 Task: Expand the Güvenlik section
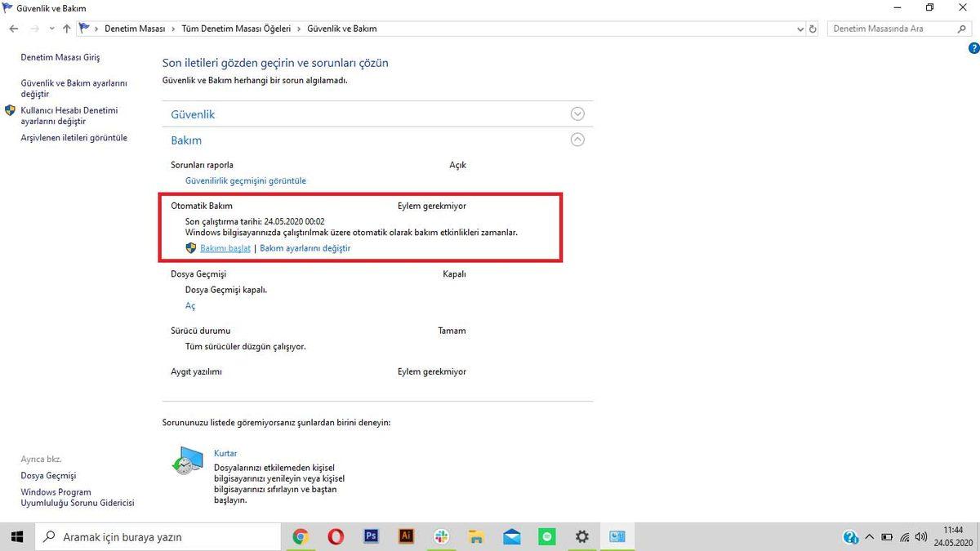point(577,113)
